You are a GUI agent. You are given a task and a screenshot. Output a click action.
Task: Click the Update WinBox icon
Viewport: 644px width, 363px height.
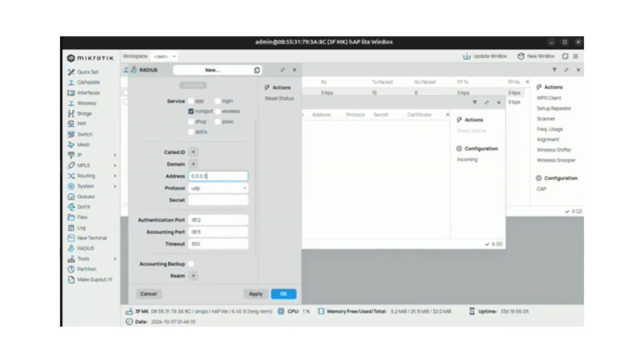pos(466,56)
